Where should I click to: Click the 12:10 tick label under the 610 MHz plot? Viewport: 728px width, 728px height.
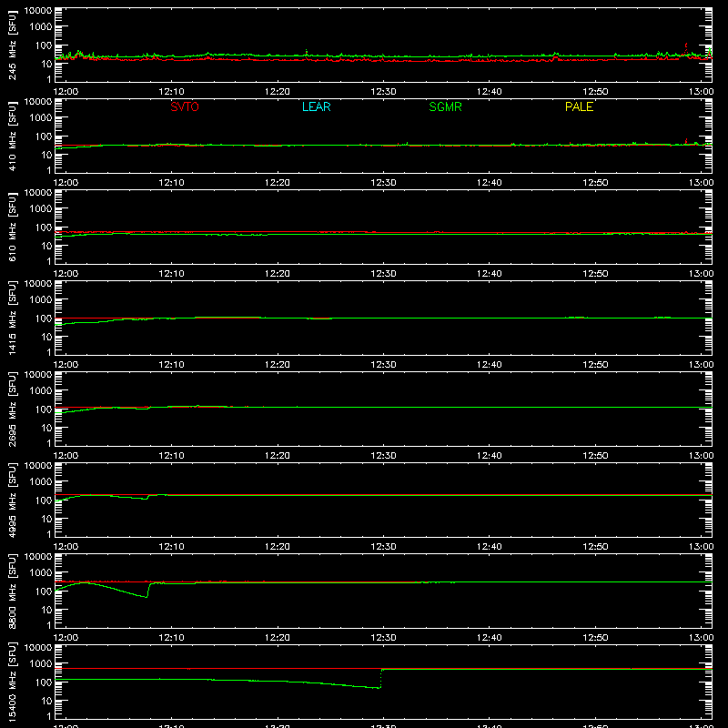[171, 274]
